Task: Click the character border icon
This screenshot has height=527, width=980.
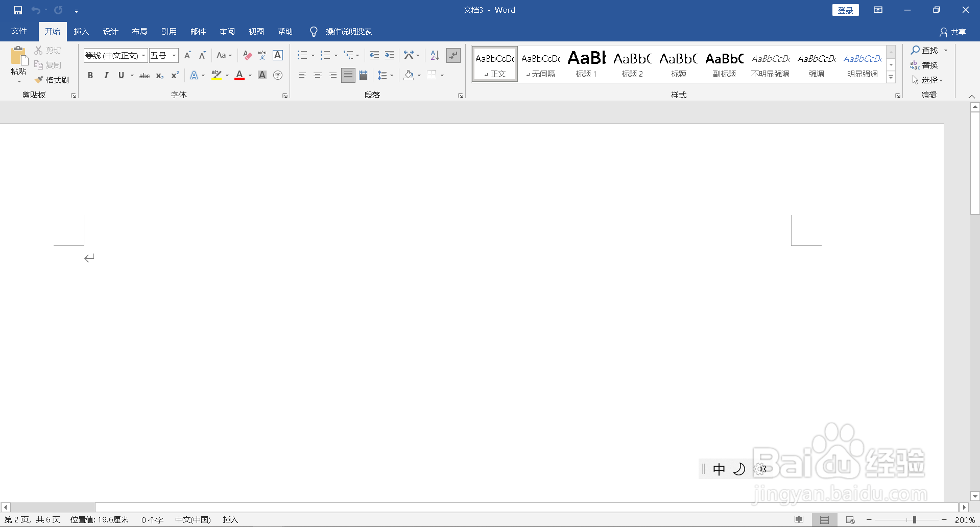Action: [278, 55]
